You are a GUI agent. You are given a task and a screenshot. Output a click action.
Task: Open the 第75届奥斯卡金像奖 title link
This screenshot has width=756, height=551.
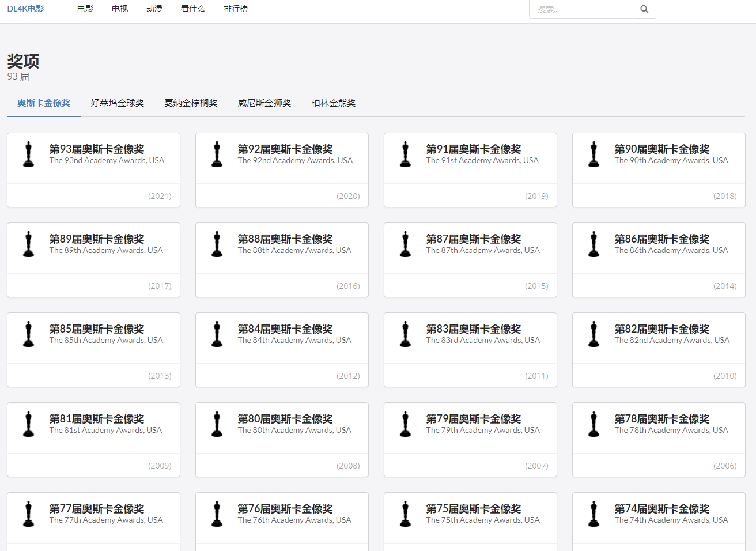[x=474, y=508]
